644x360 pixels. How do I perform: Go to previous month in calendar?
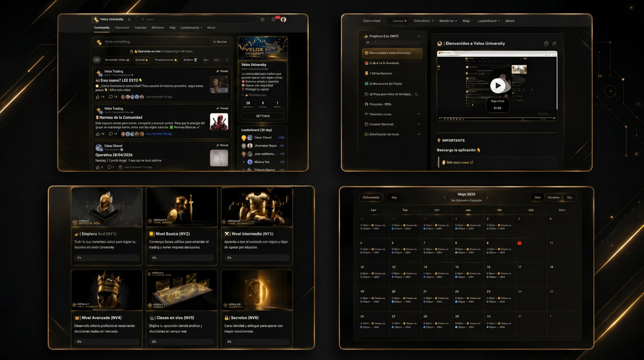point(444,197)
